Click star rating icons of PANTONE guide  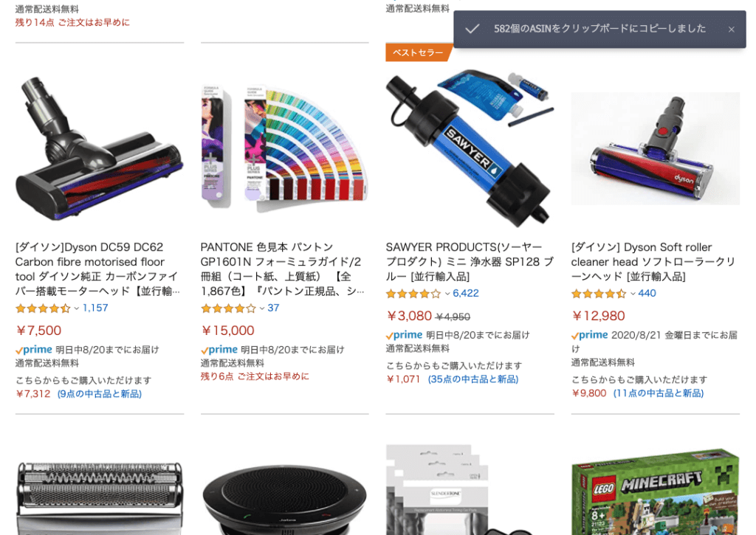tap(229, 308)
